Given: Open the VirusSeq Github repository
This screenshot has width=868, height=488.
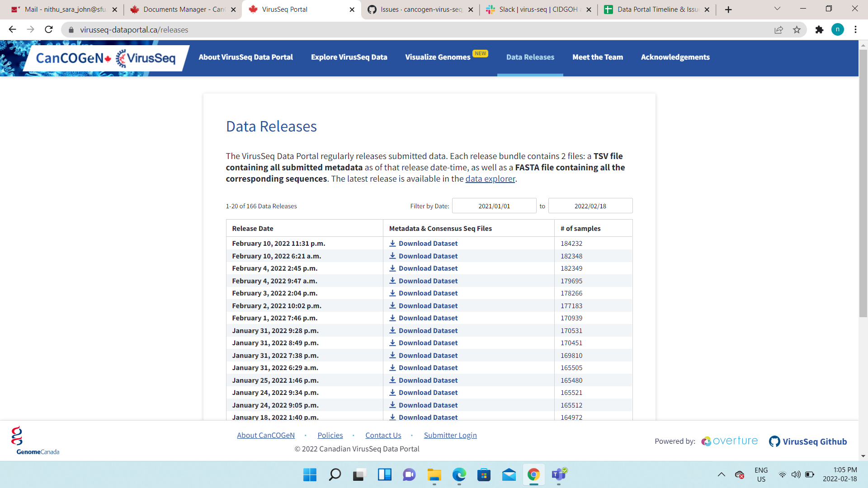Looking at the screenshot, I should (808, 441).
